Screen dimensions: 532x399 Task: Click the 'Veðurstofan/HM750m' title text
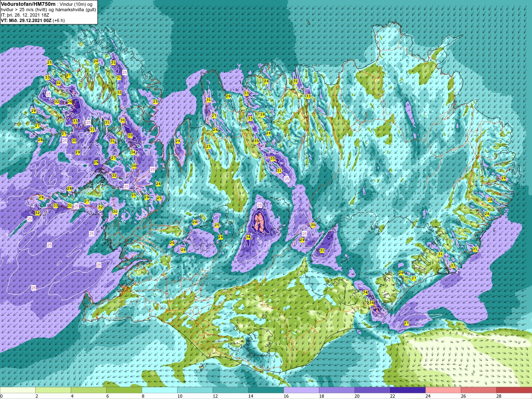(28, 4)
